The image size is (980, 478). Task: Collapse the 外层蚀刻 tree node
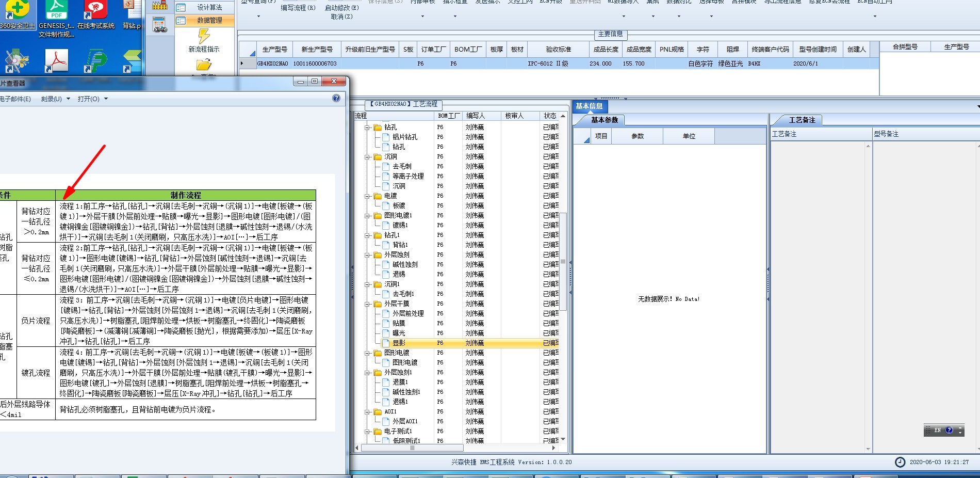pyautogui.click(x=368, y=255)
